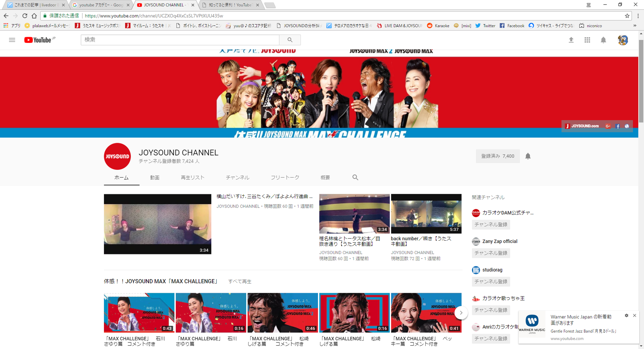Open the notifications bell in header
The width and height of the screenshot is (644, 349).
(x=603, y=40)
